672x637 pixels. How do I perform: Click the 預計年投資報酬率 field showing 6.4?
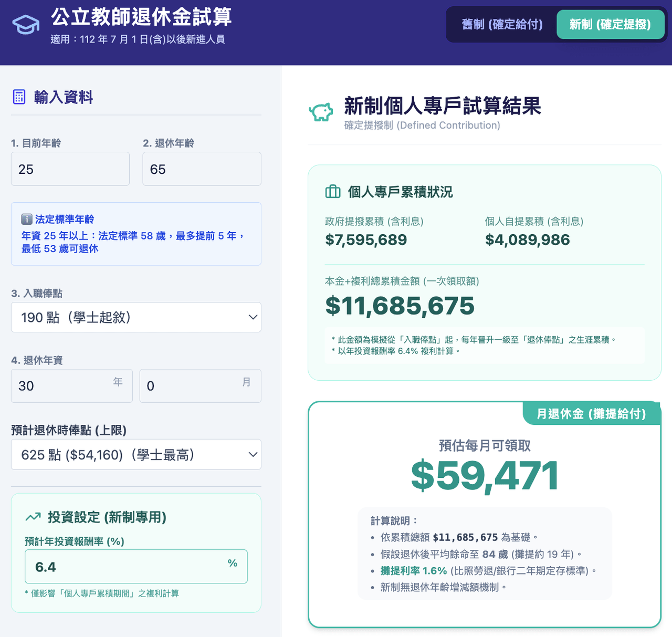tap(136, 566)
